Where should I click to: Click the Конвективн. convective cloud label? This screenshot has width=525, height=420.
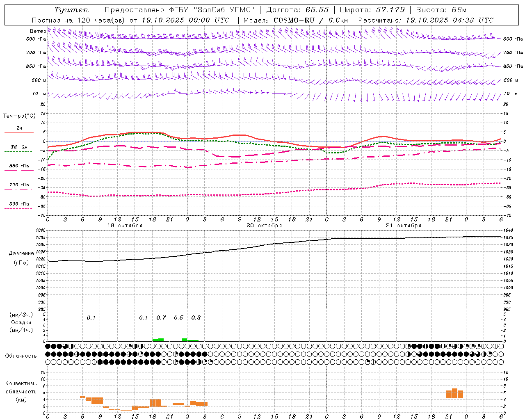[21, 383]
